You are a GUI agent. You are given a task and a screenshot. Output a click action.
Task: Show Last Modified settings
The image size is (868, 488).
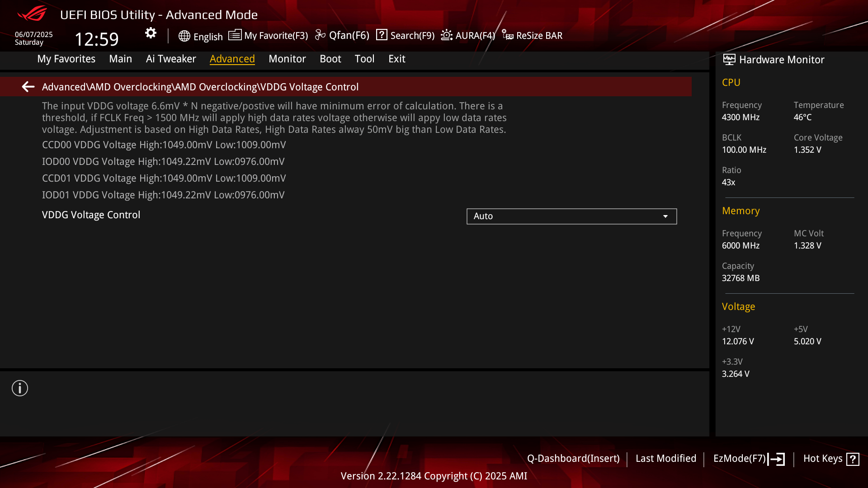(666, 459)
